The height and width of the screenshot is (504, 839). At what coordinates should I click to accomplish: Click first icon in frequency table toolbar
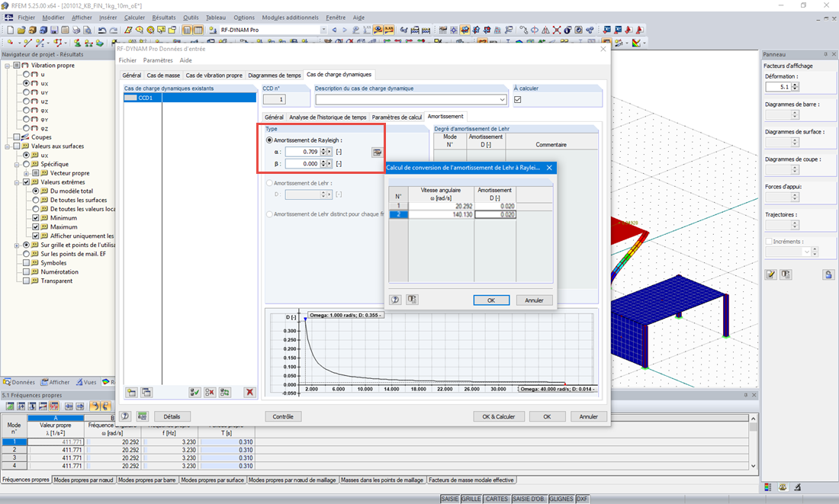click(x=10, y=406)
